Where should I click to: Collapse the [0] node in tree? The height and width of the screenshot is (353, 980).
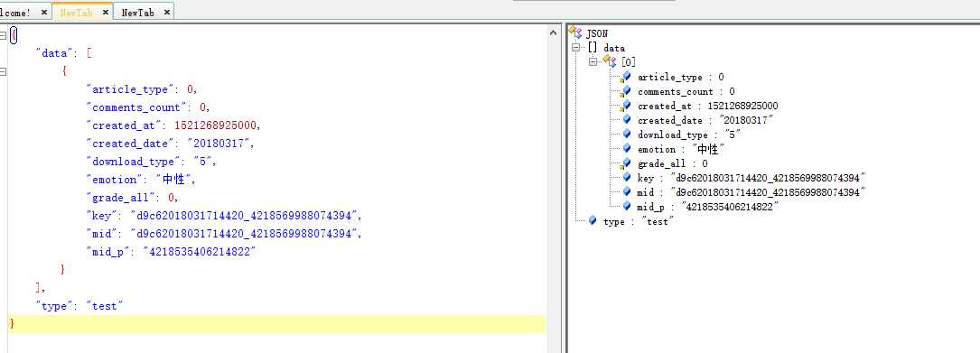[x=593, y=62]
